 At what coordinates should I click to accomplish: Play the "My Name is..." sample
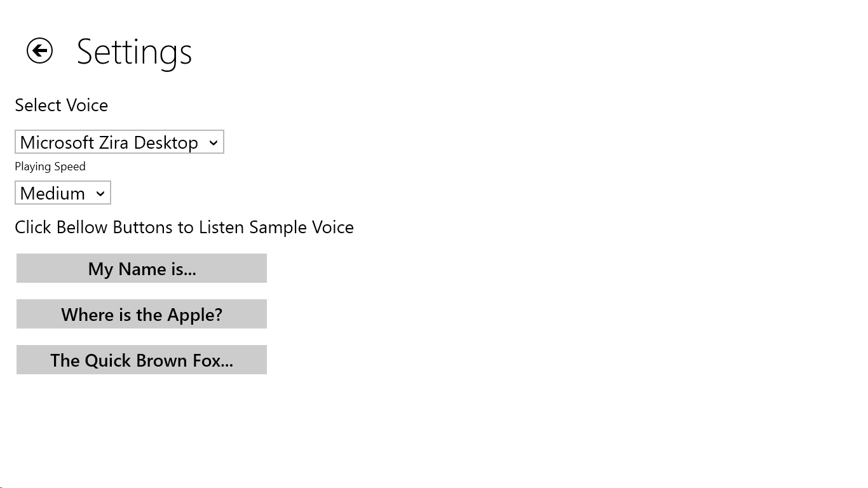142,269
